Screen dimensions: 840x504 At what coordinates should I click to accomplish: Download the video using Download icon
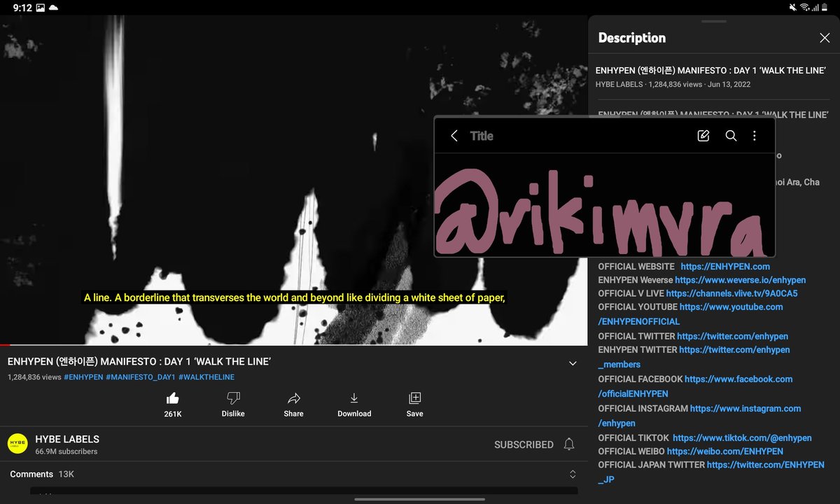coord(354,398)
